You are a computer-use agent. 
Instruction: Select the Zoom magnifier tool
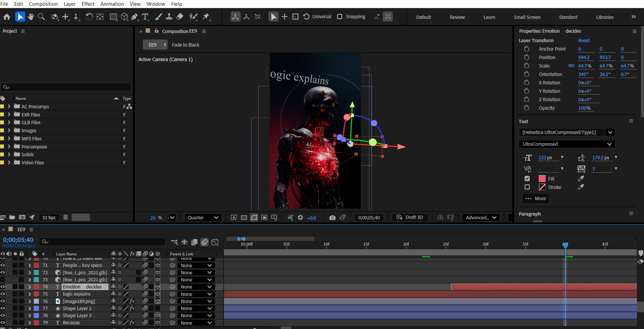41,17
